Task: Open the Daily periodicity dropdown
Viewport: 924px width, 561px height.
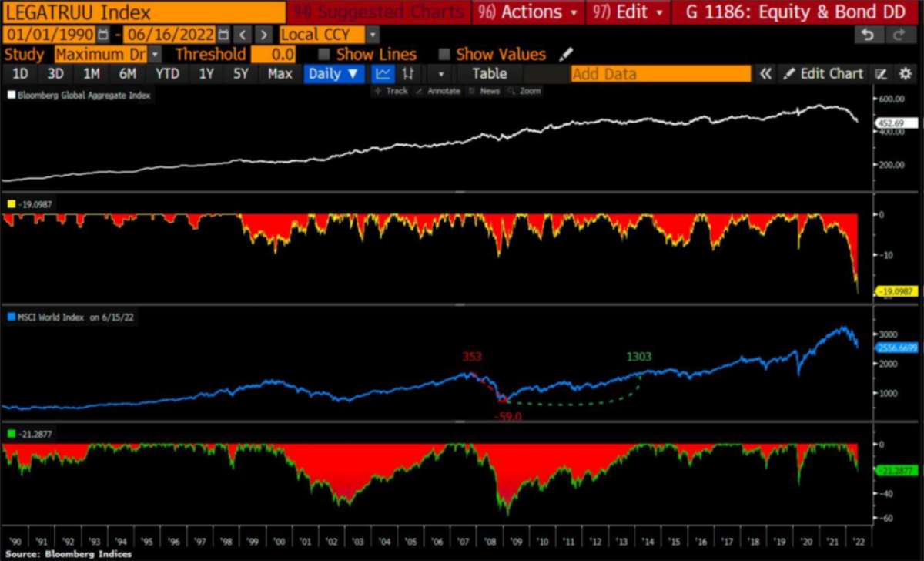Action: (x=334, y=73)
